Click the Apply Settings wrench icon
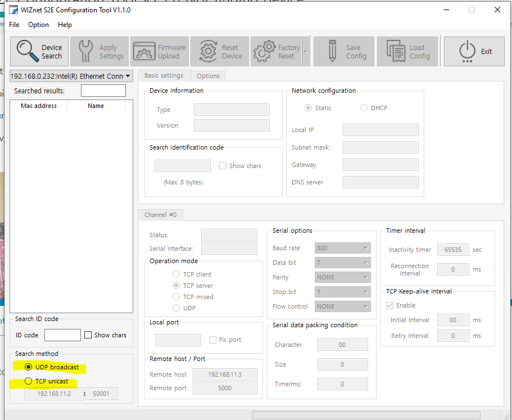The height and width of the screenshot is (420, 512). coord(85,51)
